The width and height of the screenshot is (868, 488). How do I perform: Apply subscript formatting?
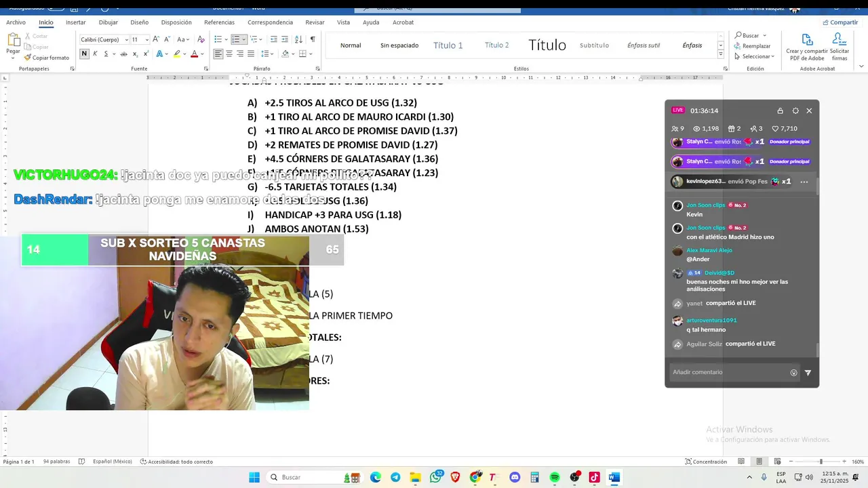pos(135,54)
